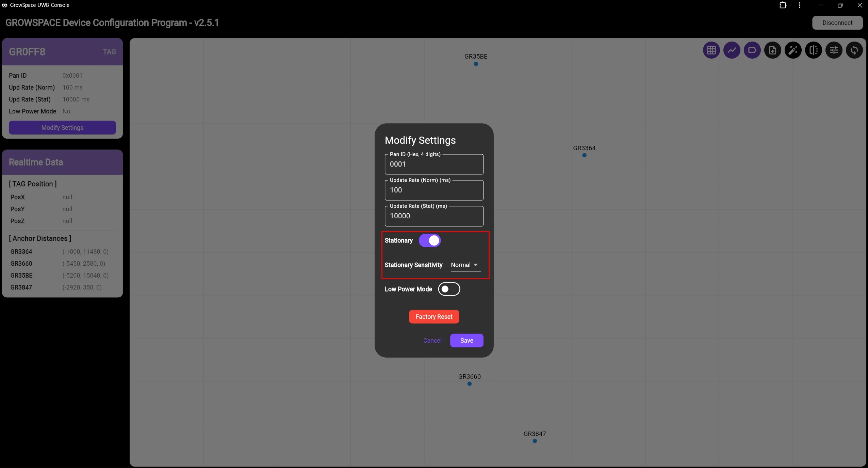Click the Realtime Data panel header

(62, 162)
